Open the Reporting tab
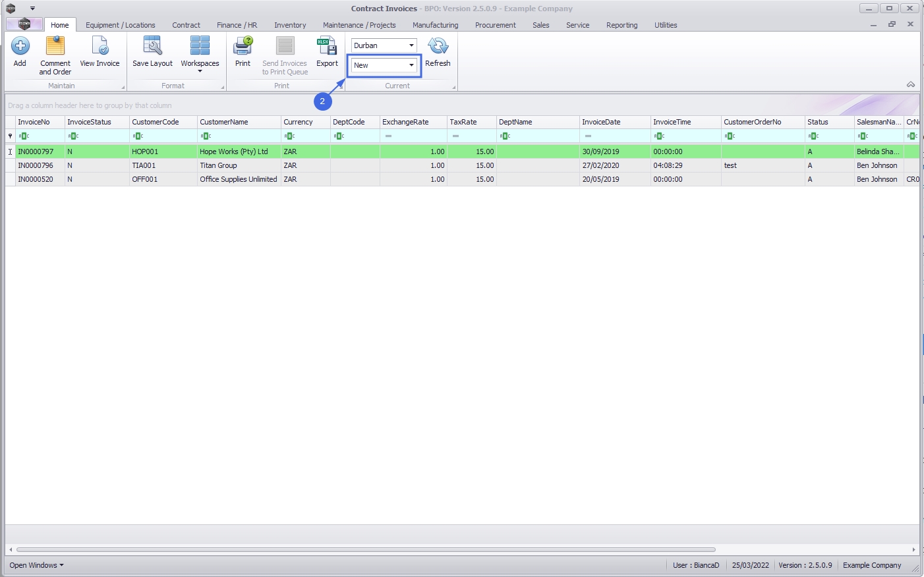The image size is (924, 577). click(622, 25)
